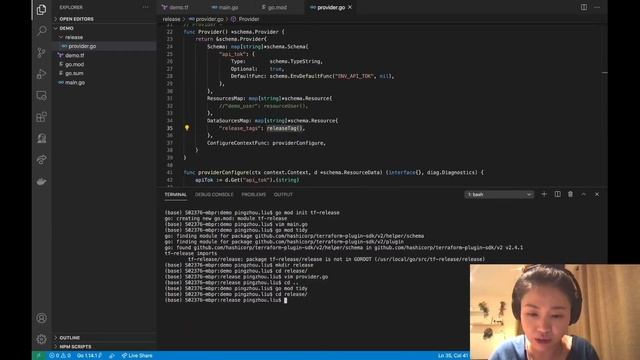Expand the Outline section
Image resolution: width=640 pixels, height=360 pixels.
69,338
